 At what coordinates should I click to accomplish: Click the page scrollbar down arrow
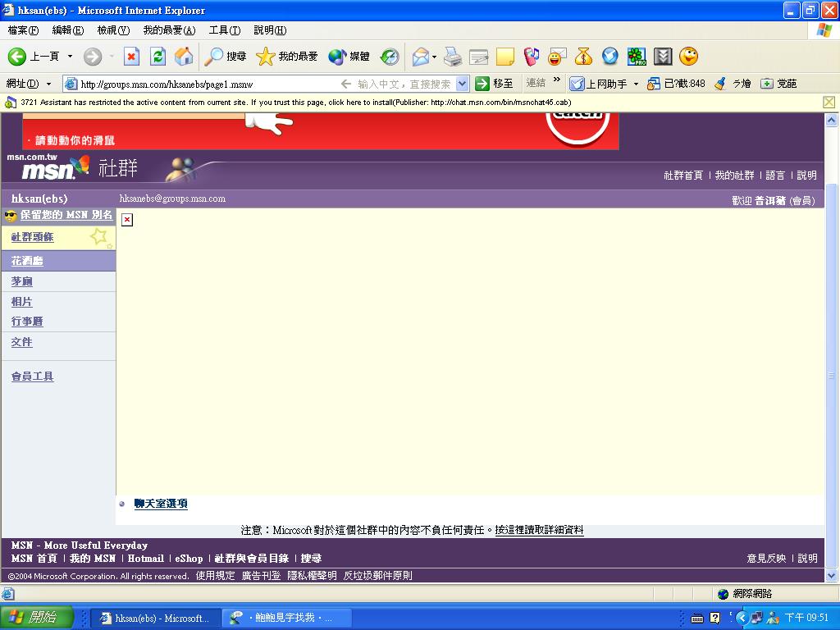(x=831, y=576)
